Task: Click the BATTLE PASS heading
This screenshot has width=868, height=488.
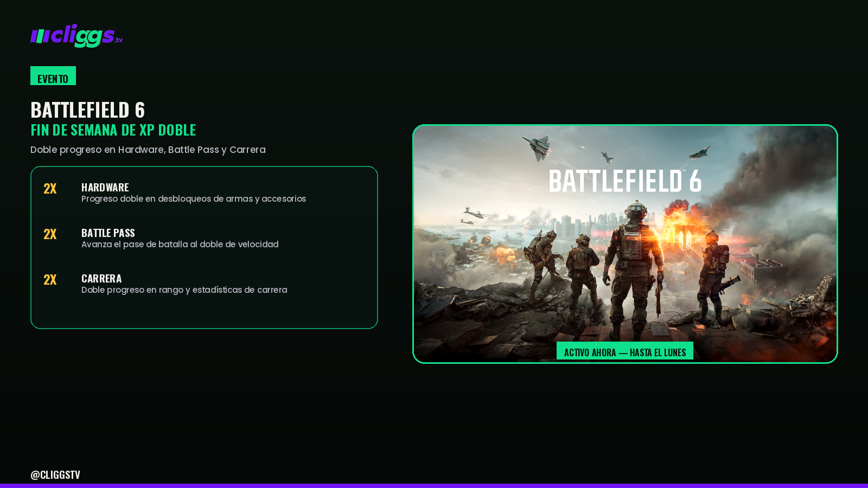Action: 108,233
